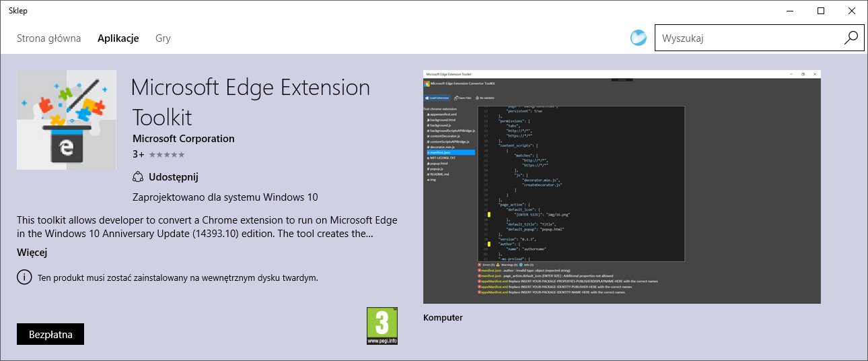Click the Udostępnij share icon
Image resolution: width=868 pixels, height=361 pixels.
tap(138, 177)
